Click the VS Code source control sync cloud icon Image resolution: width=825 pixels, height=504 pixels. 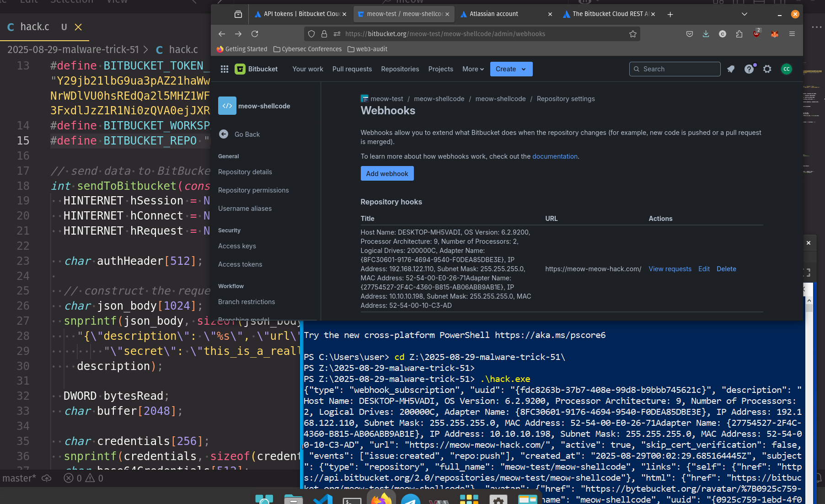[x=47, y=478]
